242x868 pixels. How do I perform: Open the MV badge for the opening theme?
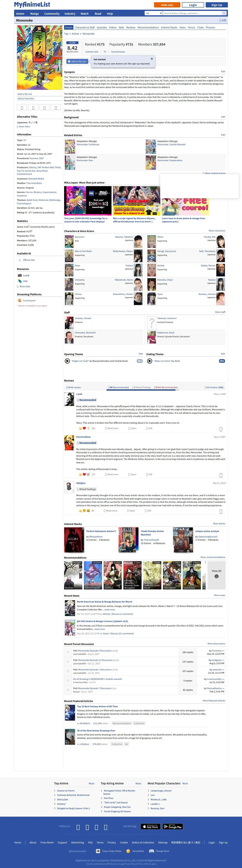coord(139,361)
